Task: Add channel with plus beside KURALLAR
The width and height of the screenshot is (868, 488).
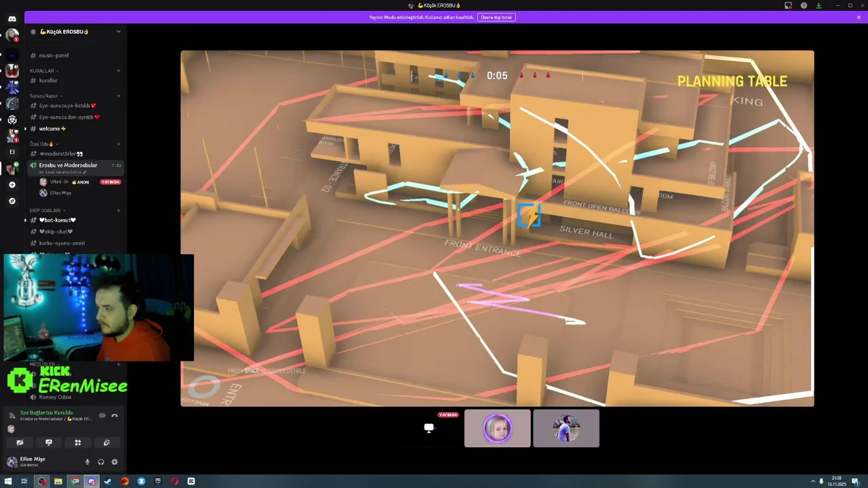Action: (x=119, y=70)
